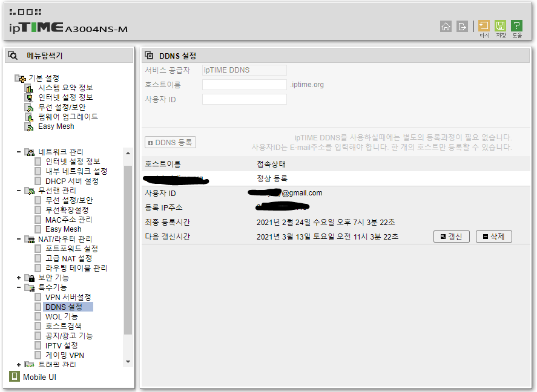Click page icon beside WOL 기능
Viewport: 537px width, 392px height.
tap(38, 316)
